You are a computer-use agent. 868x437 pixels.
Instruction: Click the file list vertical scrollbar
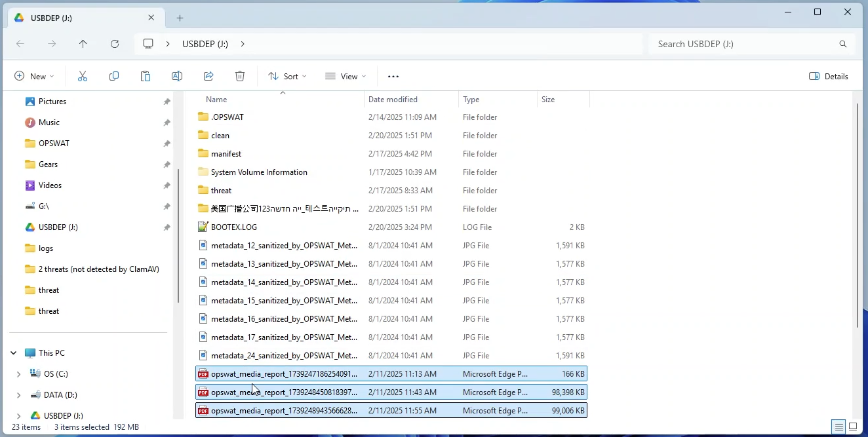pos(859,216)
